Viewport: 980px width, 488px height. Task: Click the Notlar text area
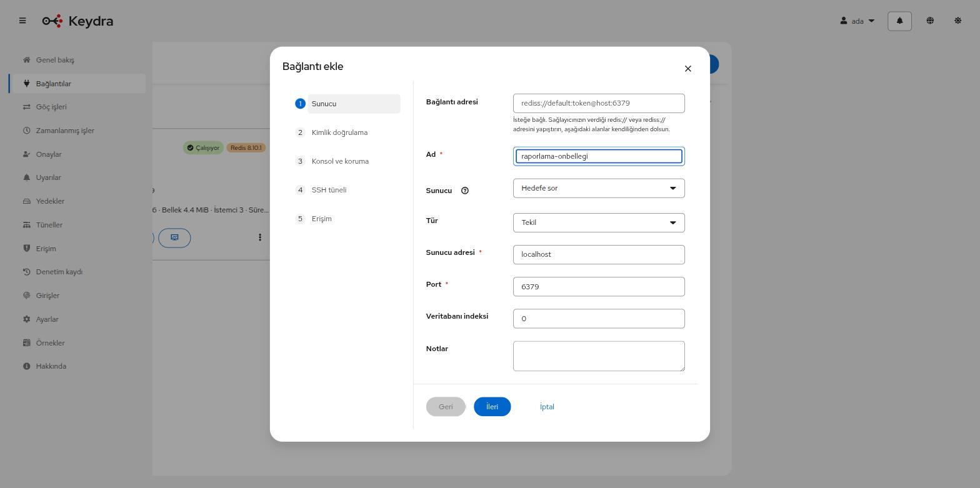point(599,356)
